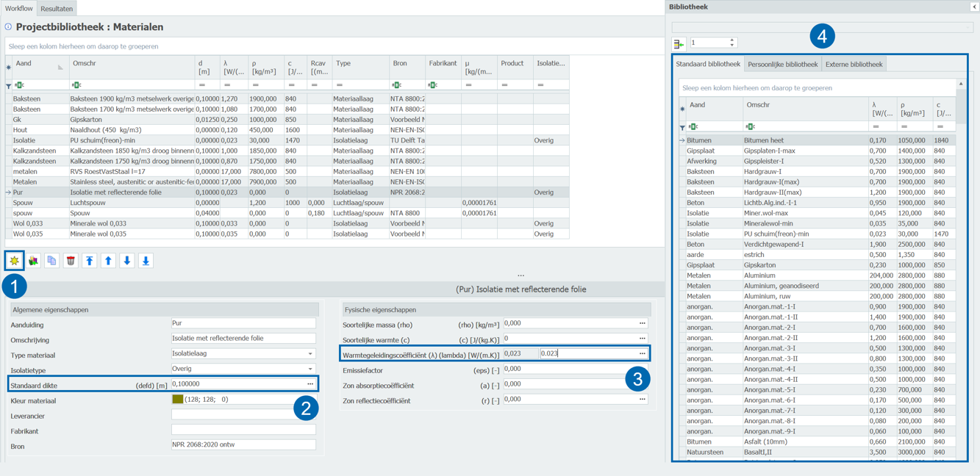
Task: Click the ellipsis button for Standaard dikte
Action: point(310,384)
